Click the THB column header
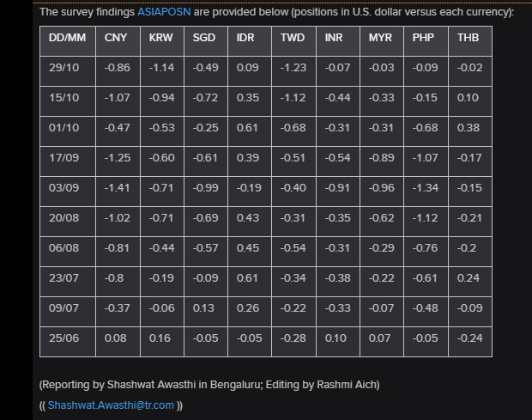This screenshot has height=420, width=532. coord(469,39)
